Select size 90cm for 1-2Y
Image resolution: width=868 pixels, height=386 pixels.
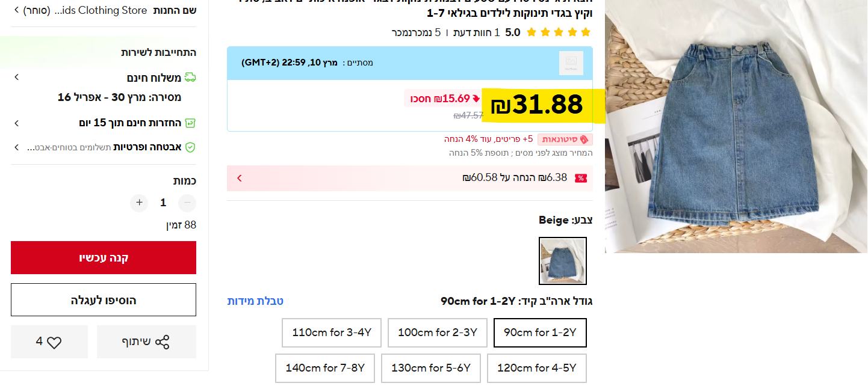pos(540,332)
